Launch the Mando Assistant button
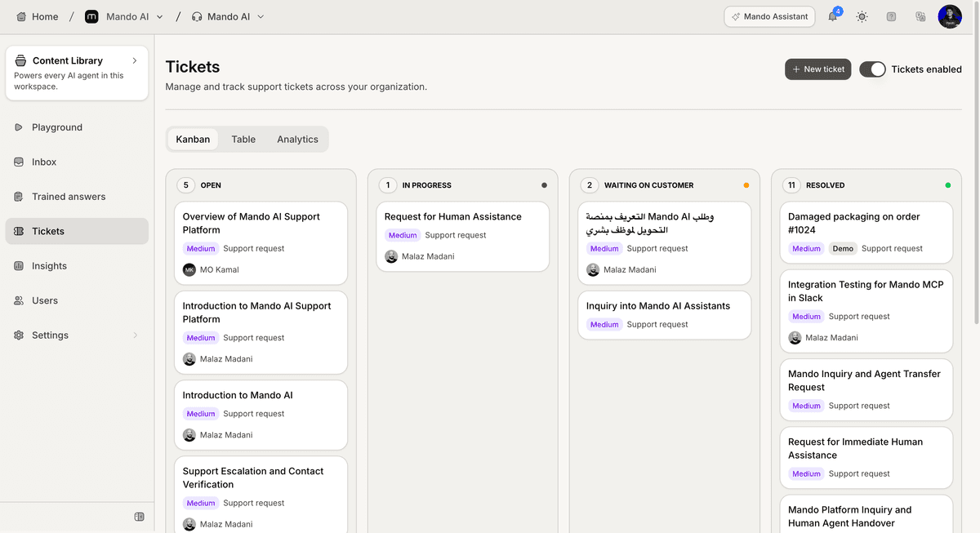 tap(769, 16)
